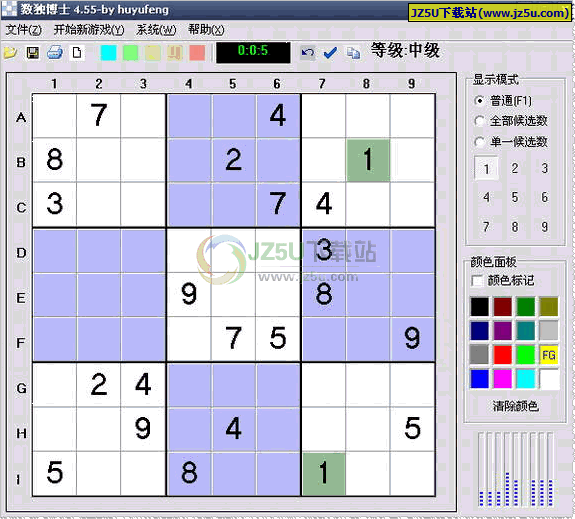Print the sudoku with printer icon

tap(55, 53)
